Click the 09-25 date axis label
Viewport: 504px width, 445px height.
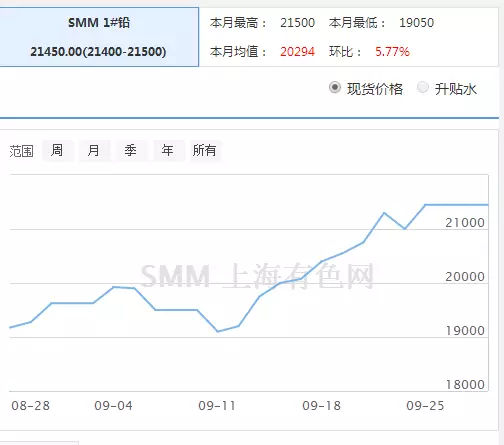425,406
